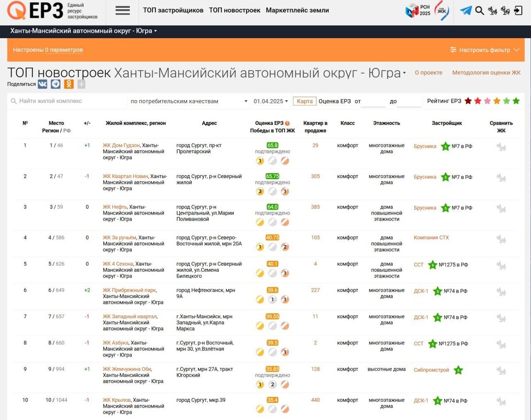This screenshot has width=531, height=420.
Task: Open the О проекте link
Action: pos(428,73)
